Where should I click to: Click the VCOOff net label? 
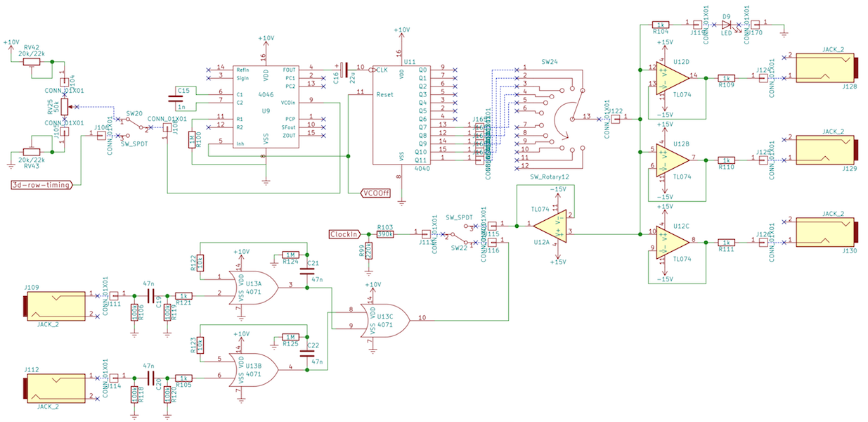pos(374,192)
